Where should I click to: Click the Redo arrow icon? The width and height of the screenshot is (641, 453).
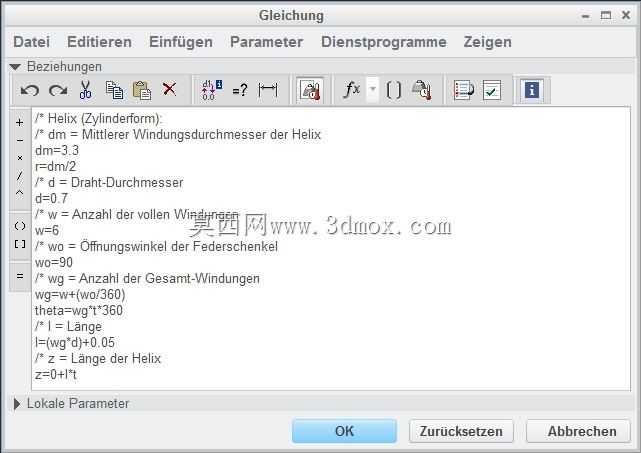tap(58, 90)
